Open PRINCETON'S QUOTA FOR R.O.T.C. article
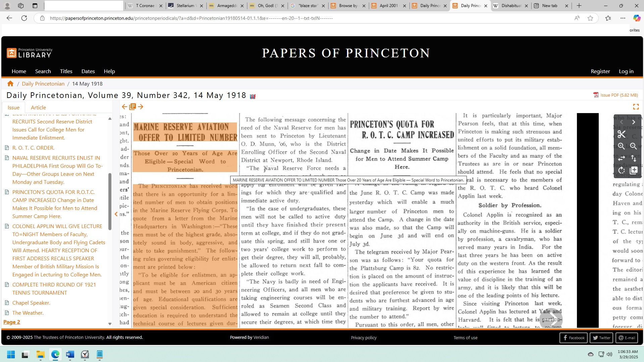The height and width of the screenshot is (362, 644). (55, 204)
